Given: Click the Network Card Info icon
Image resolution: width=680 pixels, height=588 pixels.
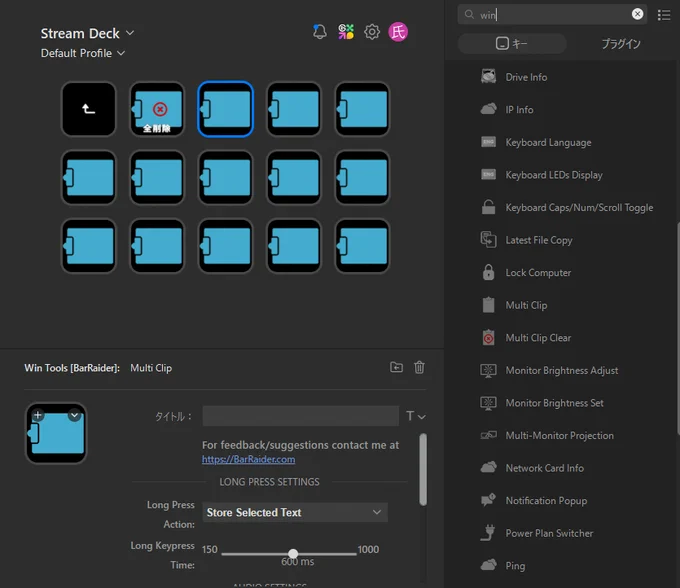Looking at the screenshot, I should click(488, 467).
